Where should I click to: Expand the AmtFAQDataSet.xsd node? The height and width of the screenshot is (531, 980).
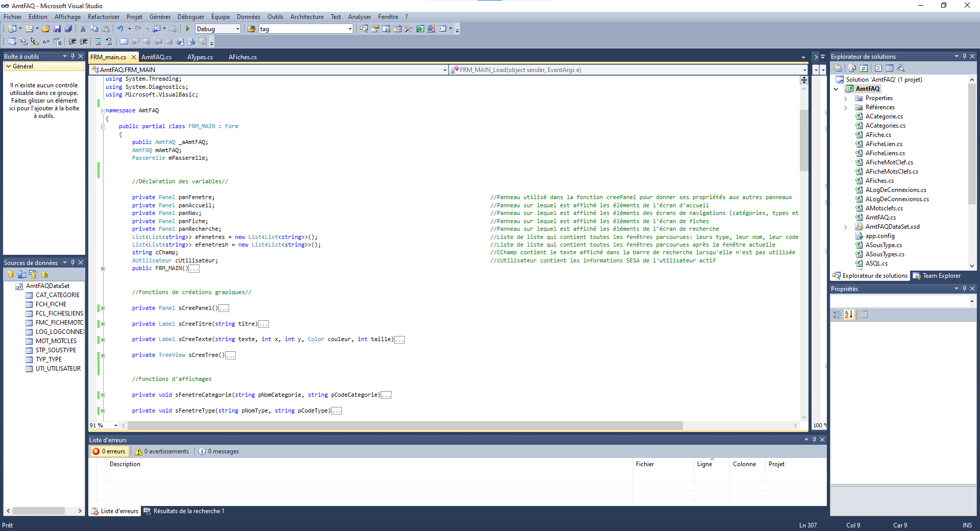846,227
